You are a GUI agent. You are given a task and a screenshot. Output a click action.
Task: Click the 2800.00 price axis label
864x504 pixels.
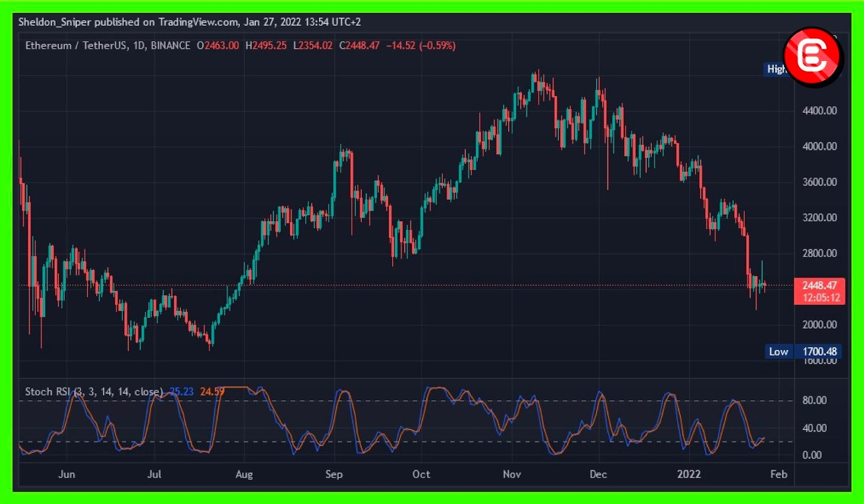tap(819, 253)
